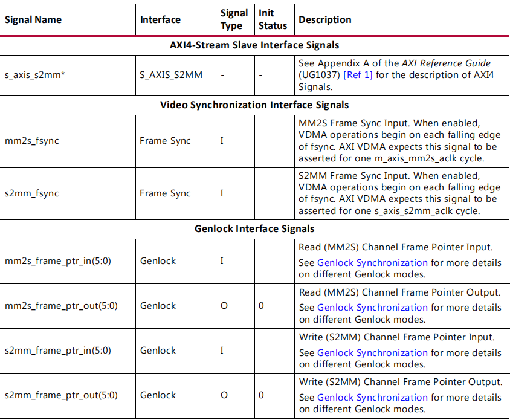Click the AXI4-Stream Slave Interface Signals section row
The height and width of the screenshot is (420, 510).
pyautogui.click(x=255, y=44)
